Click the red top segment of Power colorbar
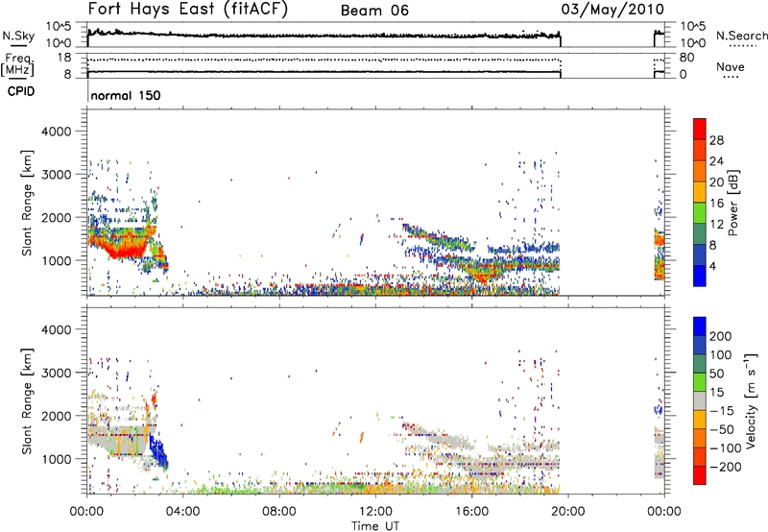Viewport: 768px width, 532px height. pos(700,130)
